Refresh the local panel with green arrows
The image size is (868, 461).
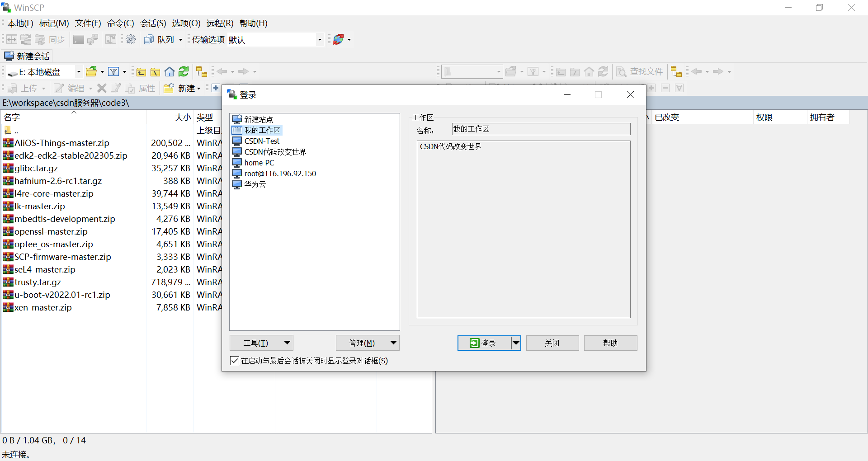coord(184,71)
